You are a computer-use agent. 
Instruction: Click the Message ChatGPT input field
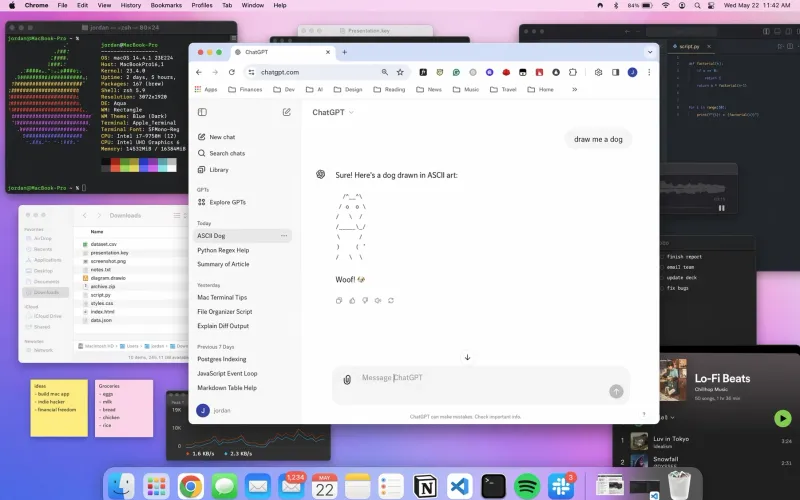click(470, 378)
